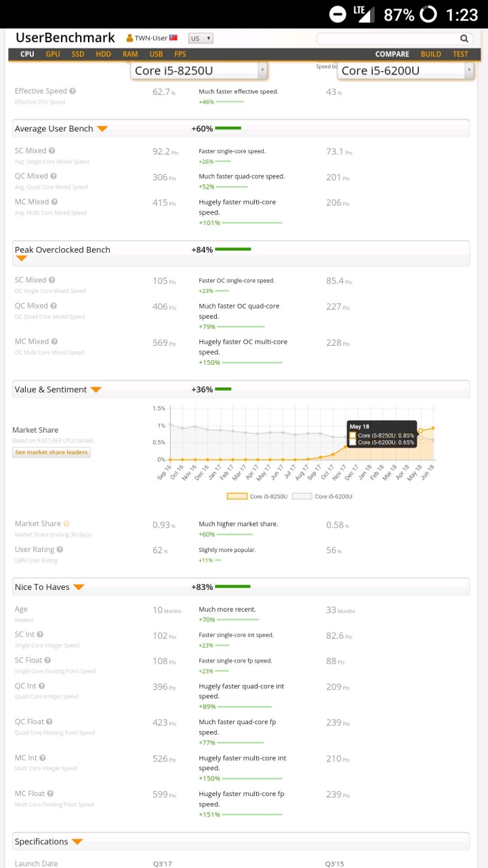
Task: Select the USB tab
Action: click(156, 54)
